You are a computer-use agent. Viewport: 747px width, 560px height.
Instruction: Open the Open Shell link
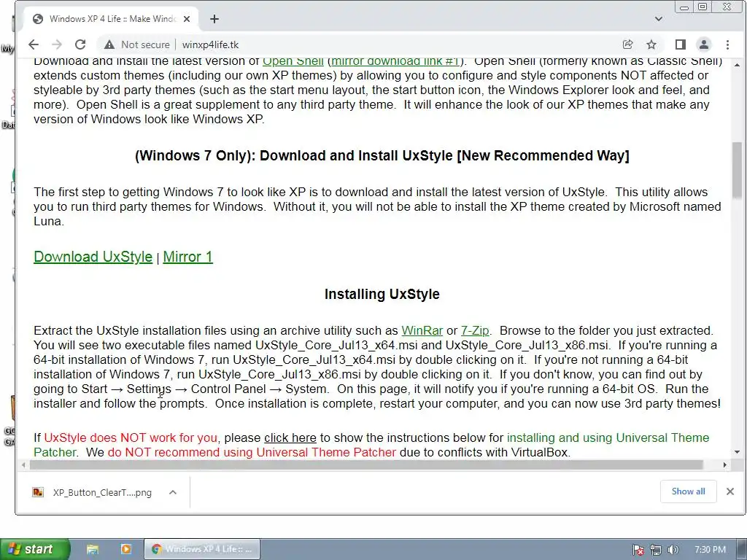293,61
